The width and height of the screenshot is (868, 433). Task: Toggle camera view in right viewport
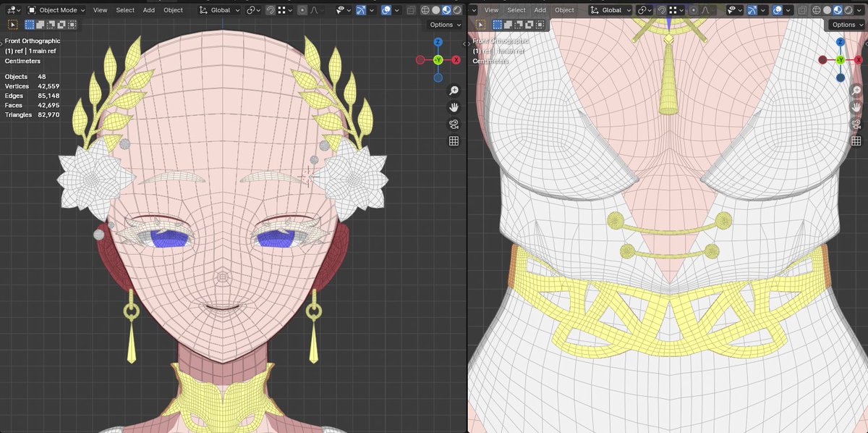857,124
